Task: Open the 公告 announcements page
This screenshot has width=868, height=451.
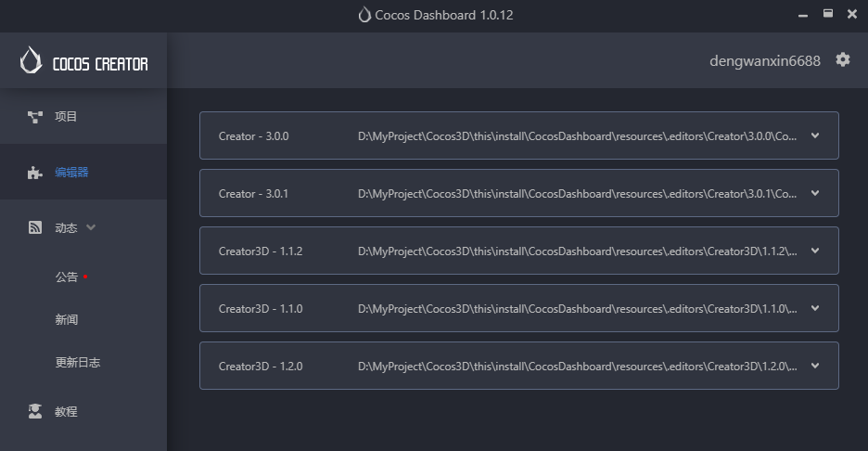Action: point(67,277)
